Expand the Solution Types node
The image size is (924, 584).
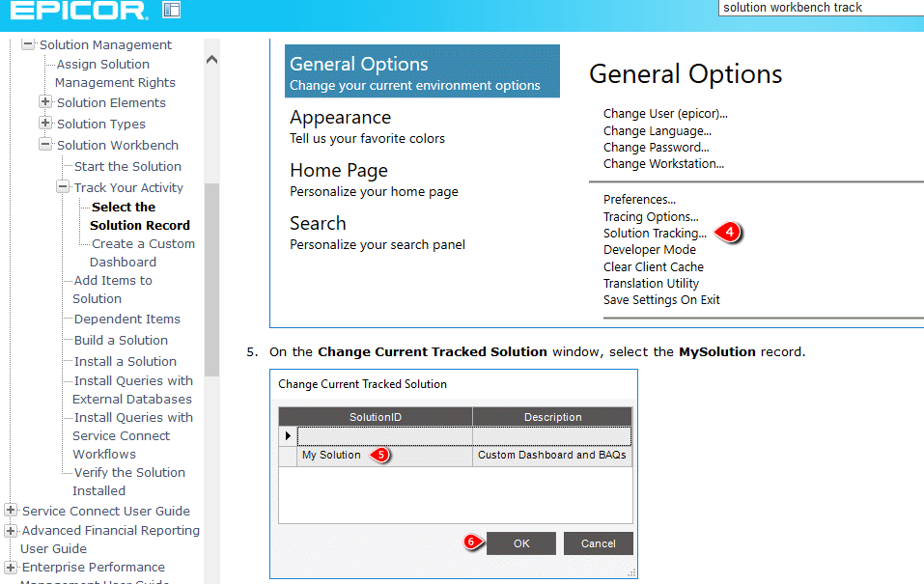click(x=45, y=123)
